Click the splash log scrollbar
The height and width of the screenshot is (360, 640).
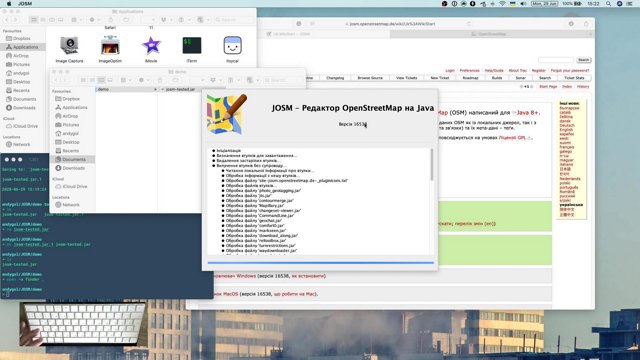pyautogui.click(x=432, y=164)
